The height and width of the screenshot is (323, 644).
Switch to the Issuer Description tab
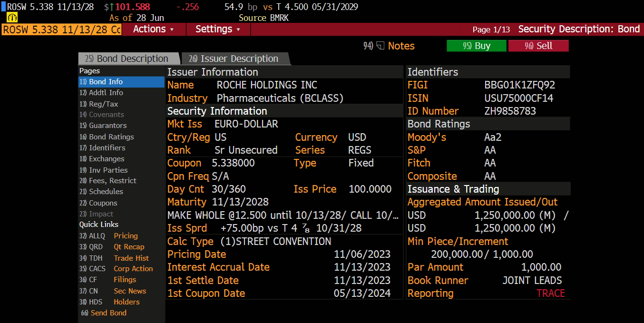(235, 59)
